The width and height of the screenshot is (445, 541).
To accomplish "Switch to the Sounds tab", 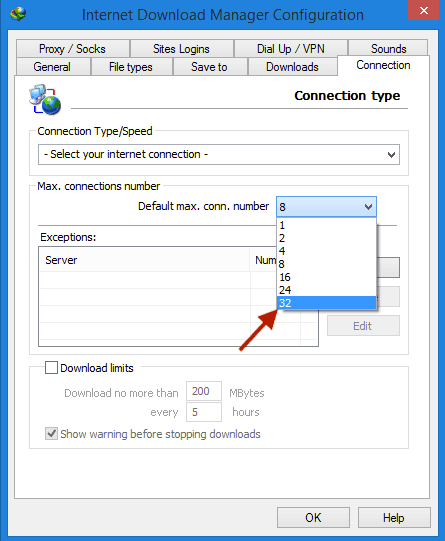I will pos(388,48).
